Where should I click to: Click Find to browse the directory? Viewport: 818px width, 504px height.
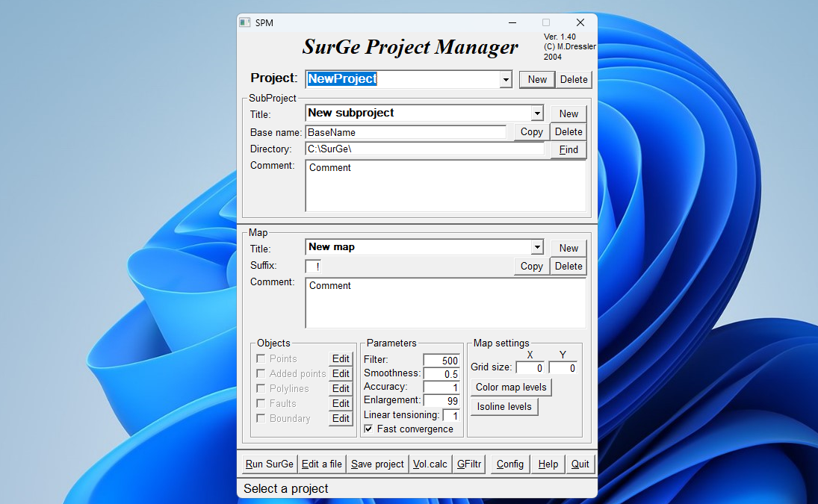(x=568, y=150)
